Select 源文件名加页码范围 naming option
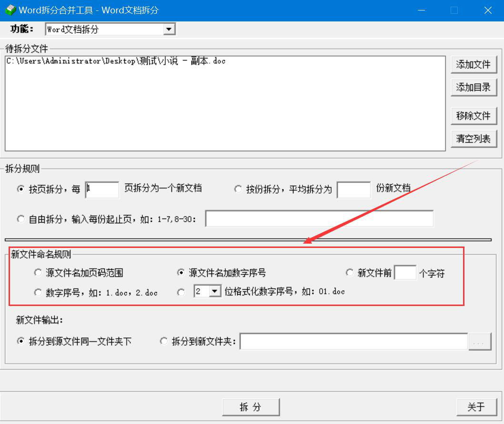 pos(38,273)
